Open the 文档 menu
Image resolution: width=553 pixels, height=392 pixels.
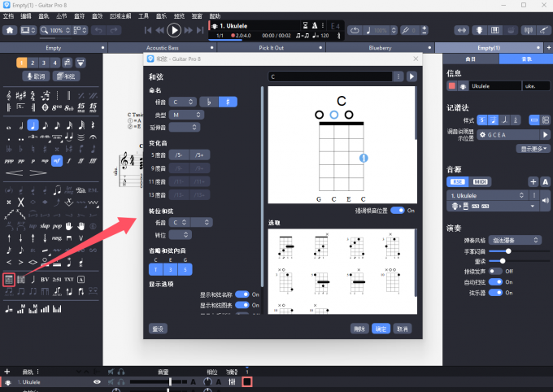[x=9, y=15]
